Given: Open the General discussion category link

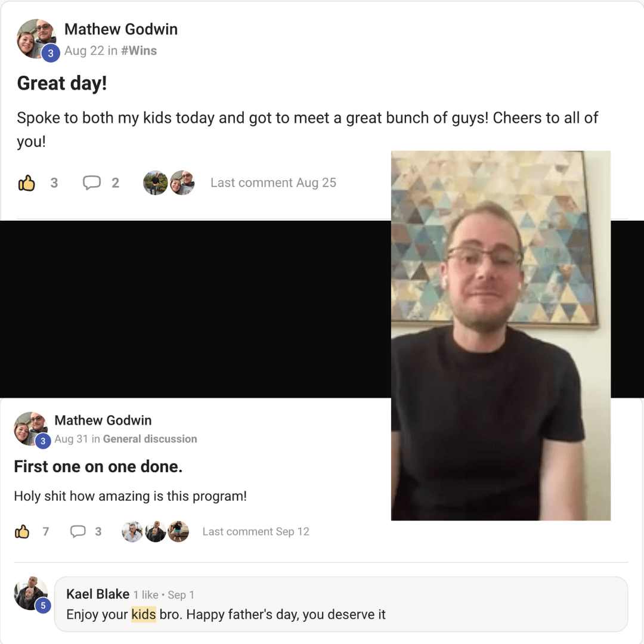Looking at the screenshot, I should pyautogui.click(x=150, y=439).
